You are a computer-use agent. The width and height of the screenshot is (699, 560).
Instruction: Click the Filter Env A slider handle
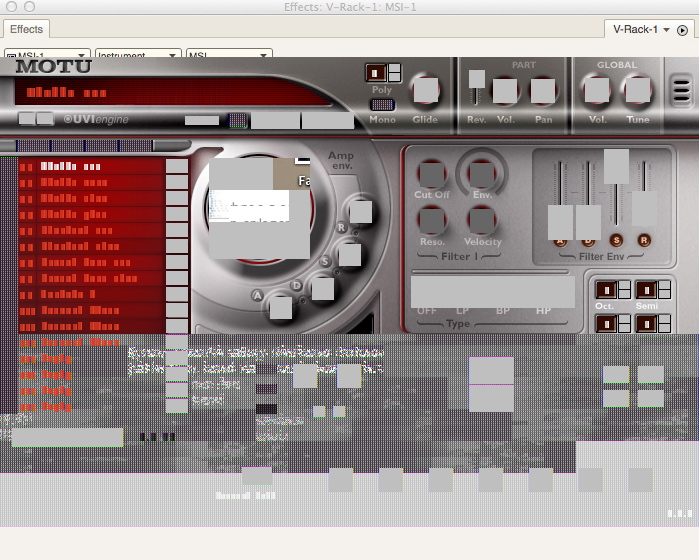point(560,222)
